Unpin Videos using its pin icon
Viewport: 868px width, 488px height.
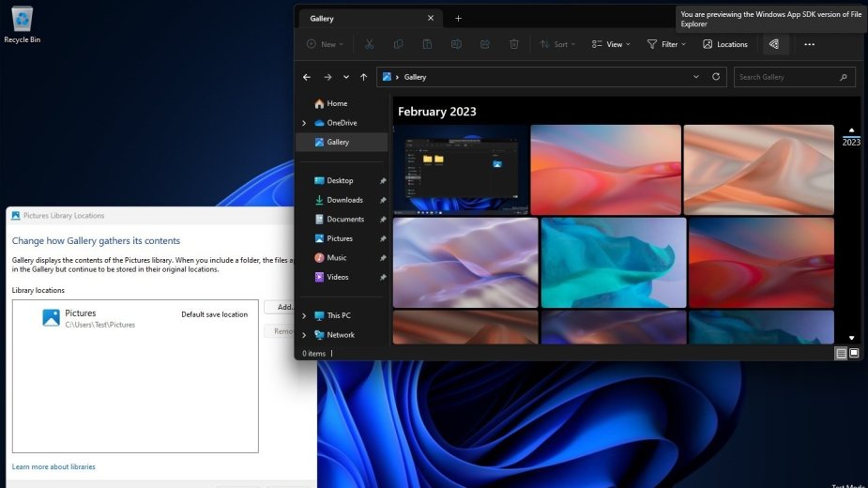(383, 278)
